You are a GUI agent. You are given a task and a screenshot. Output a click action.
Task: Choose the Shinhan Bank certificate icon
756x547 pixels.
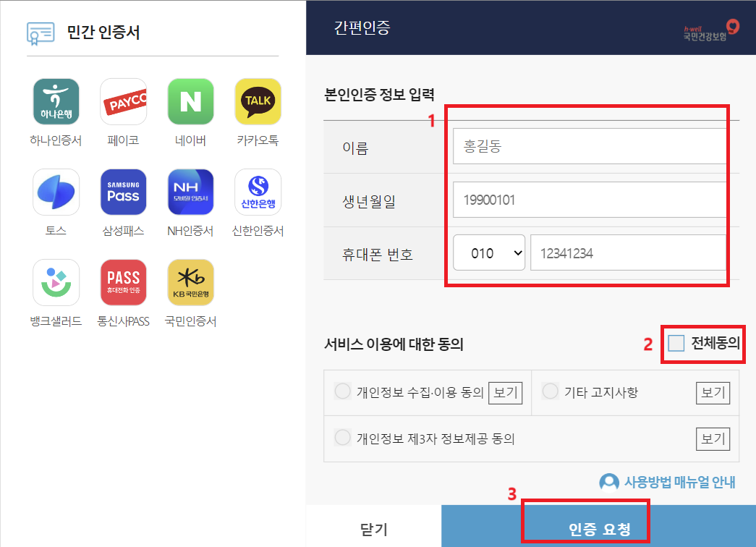tap(258, 192)
